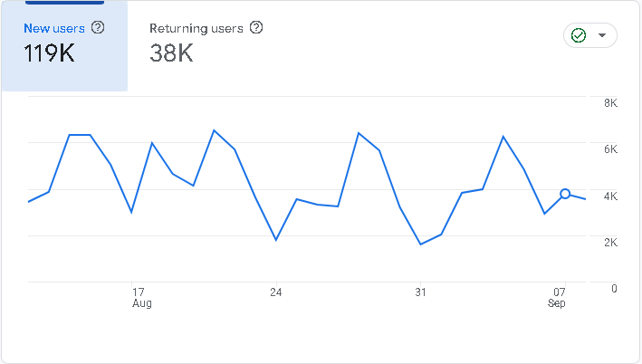Image resolution: width=642 pixels, height=364 pixels.
Task: Click the 2K y-axis label
Action: 610,243
